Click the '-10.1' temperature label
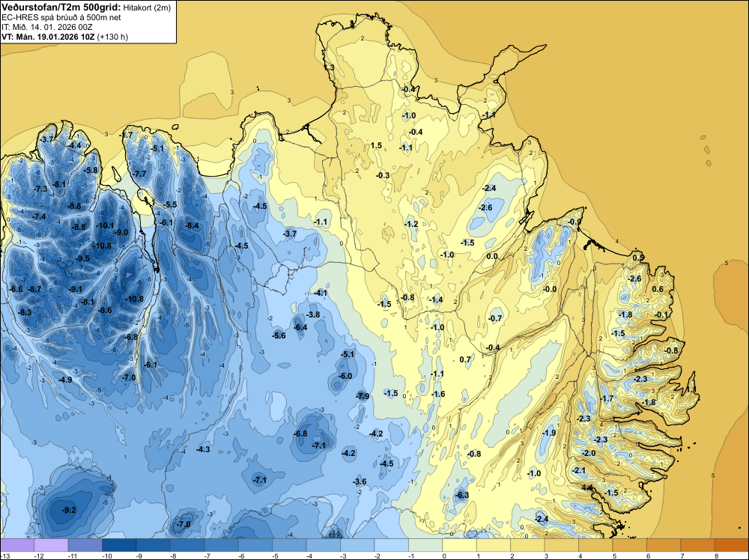Viewport: 749px width, 560px height. click(105, 225)
